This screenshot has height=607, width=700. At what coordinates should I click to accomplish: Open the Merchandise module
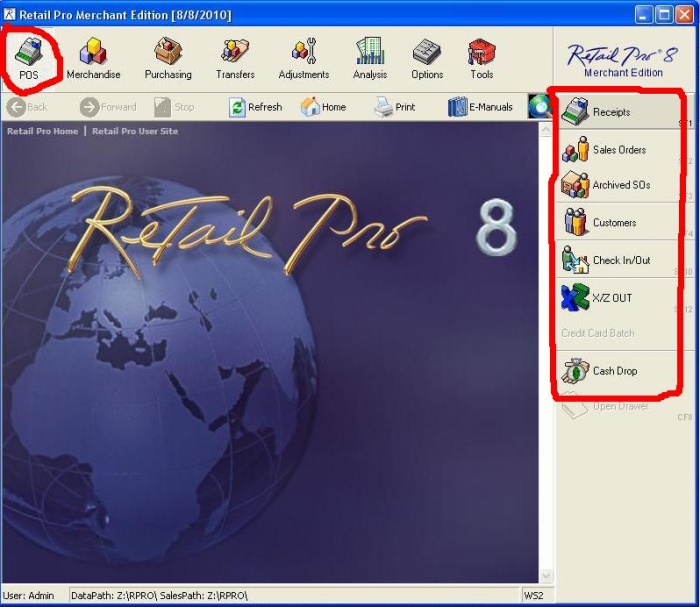tap(93, 58)
